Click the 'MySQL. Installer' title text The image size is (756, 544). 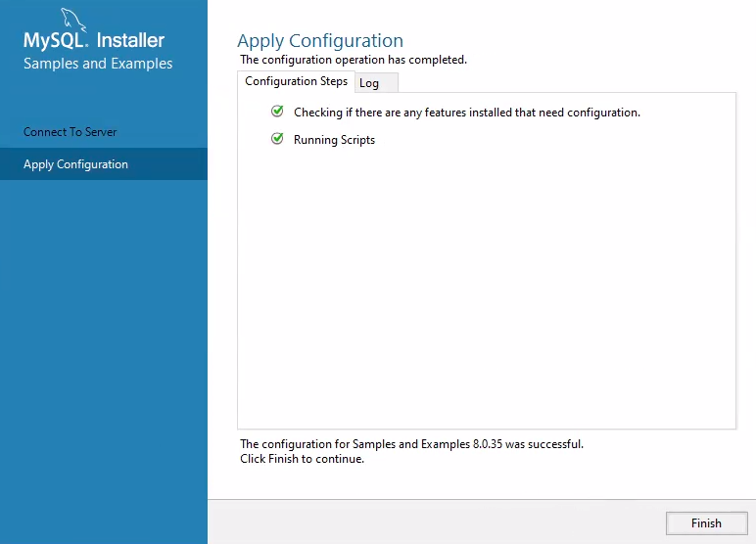pyautogui.click(x=94, y=40)
